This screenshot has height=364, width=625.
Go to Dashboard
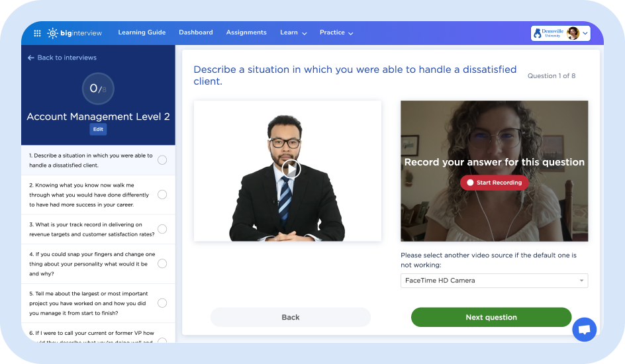pyautogui.click(x=196, y=32)
